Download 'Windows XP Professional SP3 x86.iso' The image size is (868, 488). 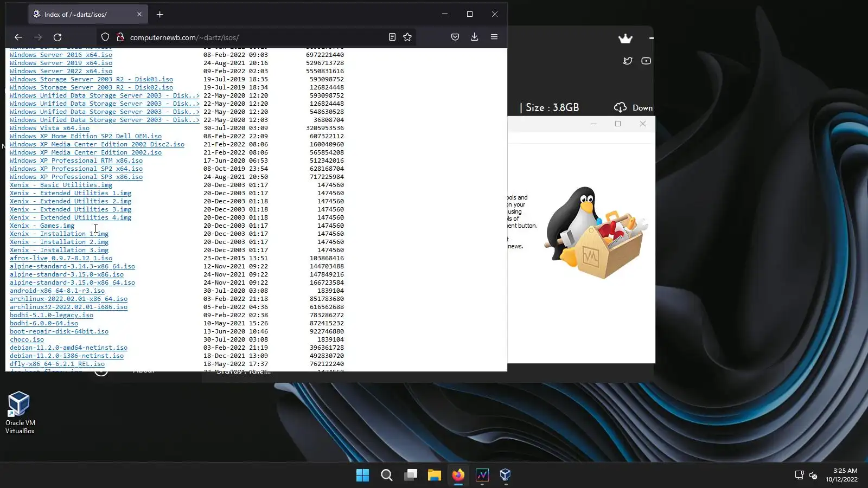tap(76, 177)
